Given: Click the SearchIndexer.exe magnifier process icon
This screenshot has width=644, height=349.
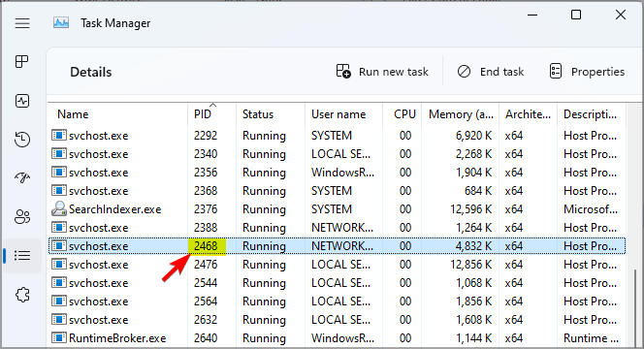Looking at the screenshot, I should click(59, 209).
